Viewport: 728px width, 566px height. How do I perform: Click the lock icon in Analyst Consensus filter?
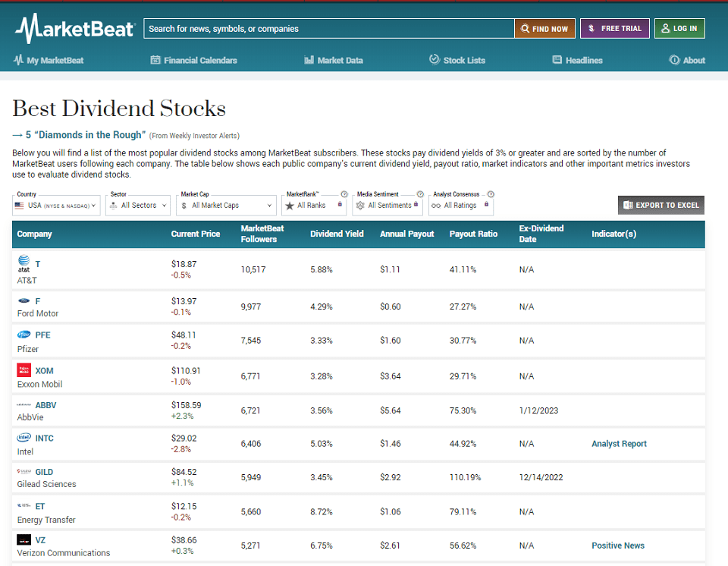486,204
